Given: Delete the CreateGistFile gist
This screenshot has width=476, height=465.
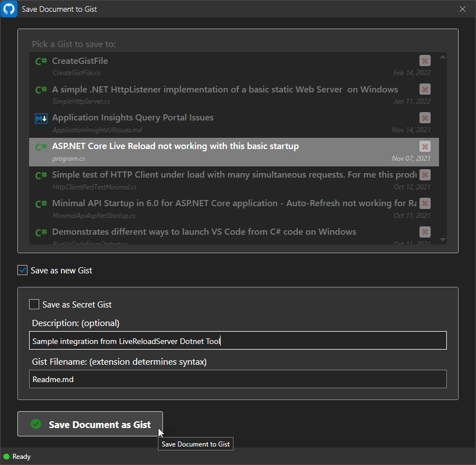Looking at the screenshot, I should click(x=424, y=61).
